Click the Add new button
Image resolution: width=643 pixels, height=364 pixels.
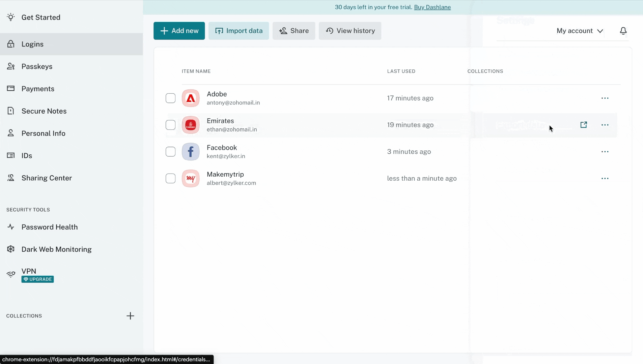(179, 31)
